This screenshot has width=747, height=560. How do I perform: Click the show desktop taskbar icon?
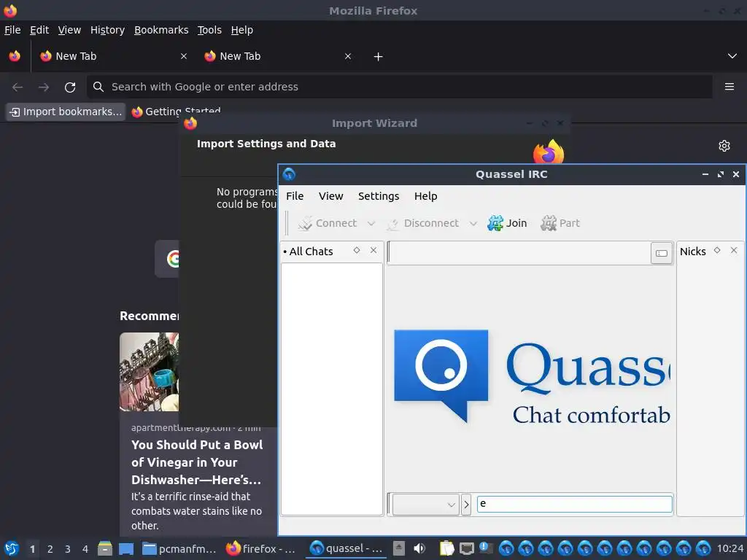coord(126,548)
